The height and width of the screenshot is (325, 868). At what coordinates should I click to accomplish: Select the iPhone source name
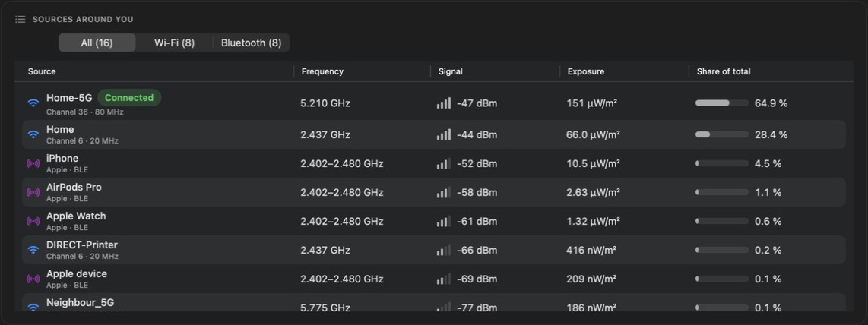click(x=62, y=158)
